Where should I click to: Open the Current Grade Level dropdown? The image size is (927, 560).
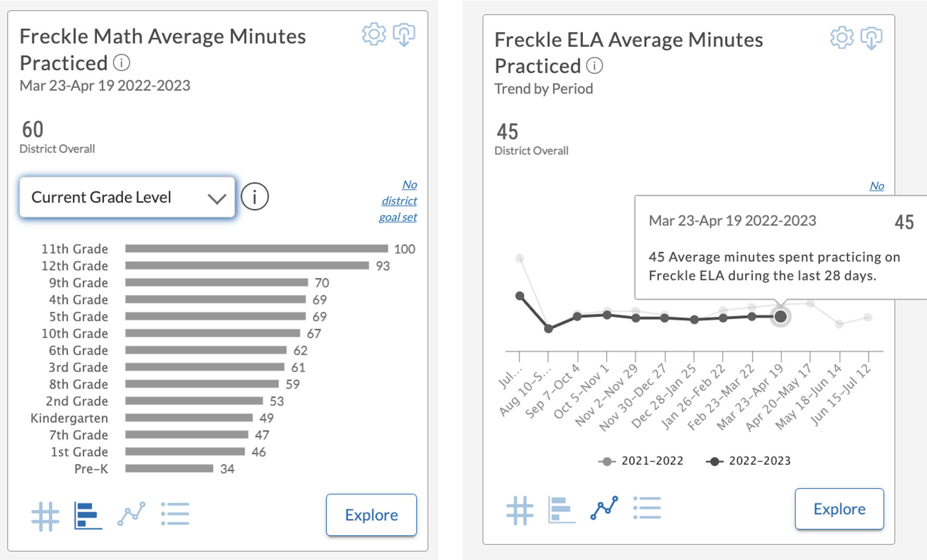tap(126, 197)
